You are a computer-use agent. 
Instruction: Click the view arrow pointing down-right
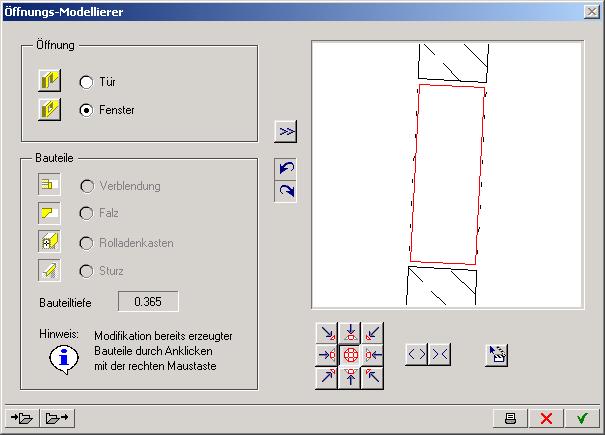tap(327, 333)
